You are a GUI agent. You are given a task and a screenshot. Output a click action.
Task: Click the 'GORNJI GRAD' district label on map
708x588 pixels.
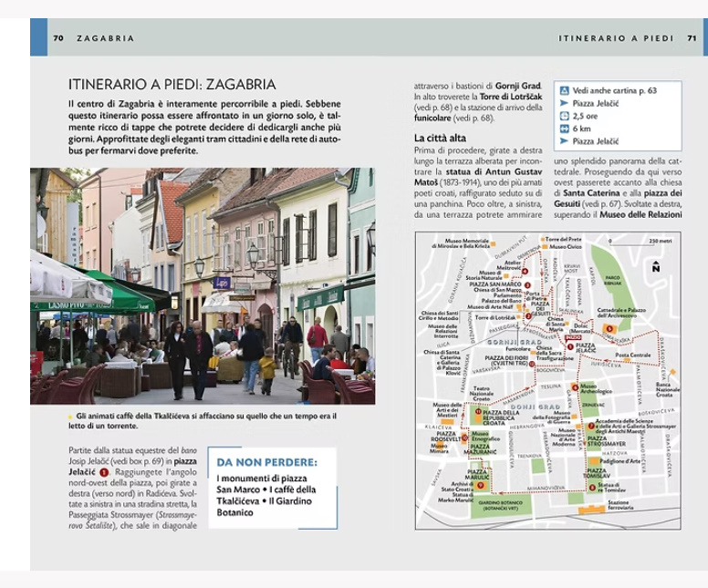point(515,342)
